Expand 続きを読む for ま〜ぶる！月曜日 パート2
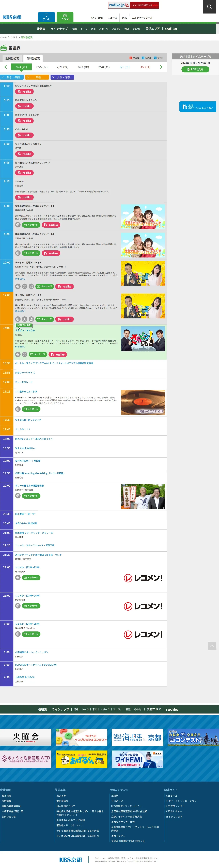Image resolution: width=219 pixels, height=868 pixels. [20, 311]
